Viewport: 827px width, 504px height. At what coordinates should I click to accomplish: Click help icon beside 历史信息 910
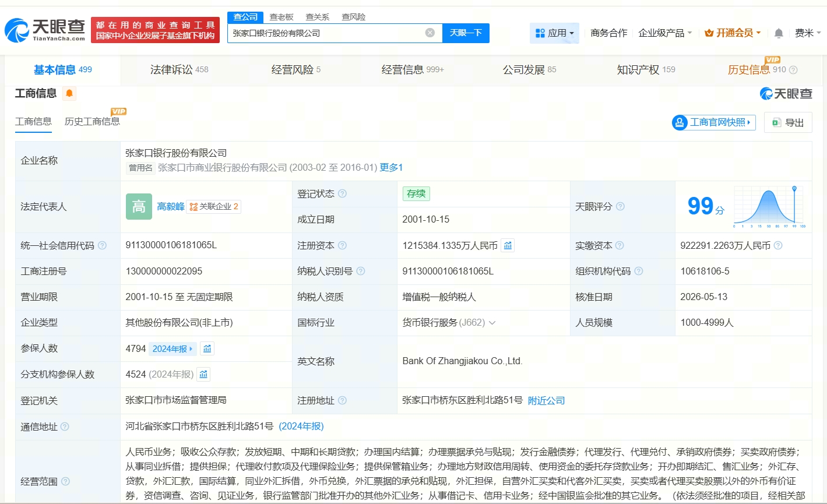point(793,70)
